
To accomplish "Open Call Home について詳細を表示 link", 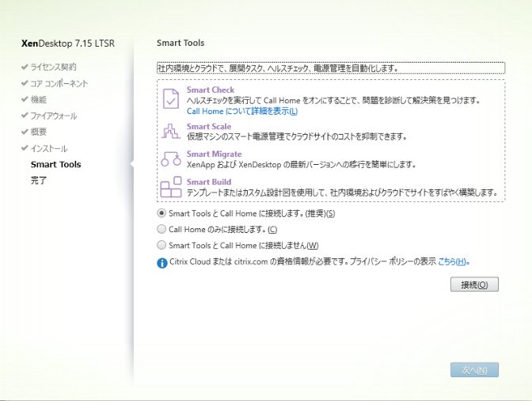I will pos(242,112).
